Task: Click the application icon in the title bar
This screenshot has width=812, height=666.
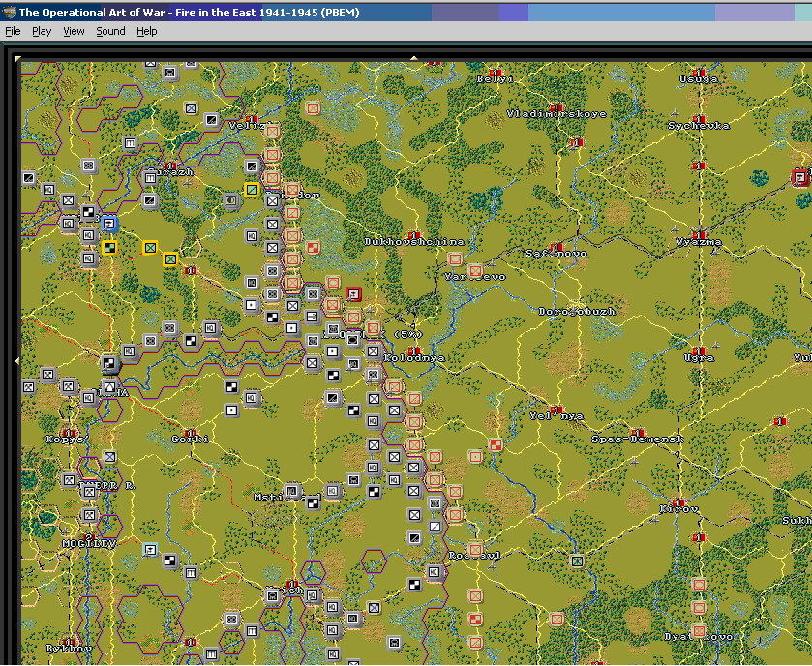Action: (9, 12)
